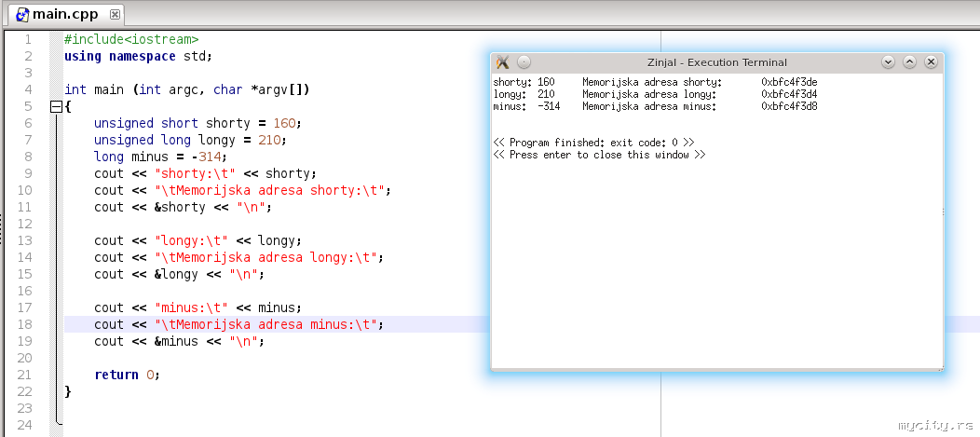
Task: Click line number 12 in the gutter
Action: pyautogui.click(x=24, y=224)
